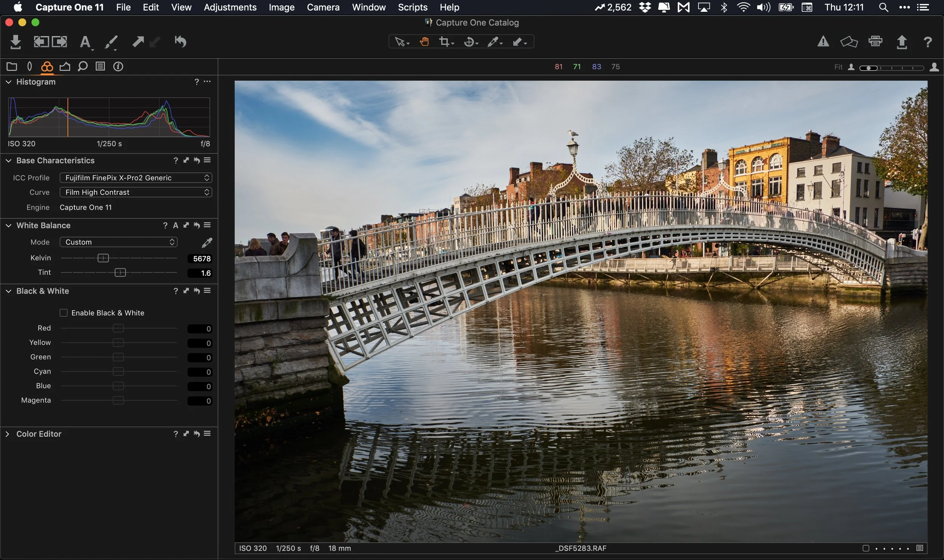Click Auto white balance A button
This screenshot has height=560, width=944.
[x=175, y=225]
